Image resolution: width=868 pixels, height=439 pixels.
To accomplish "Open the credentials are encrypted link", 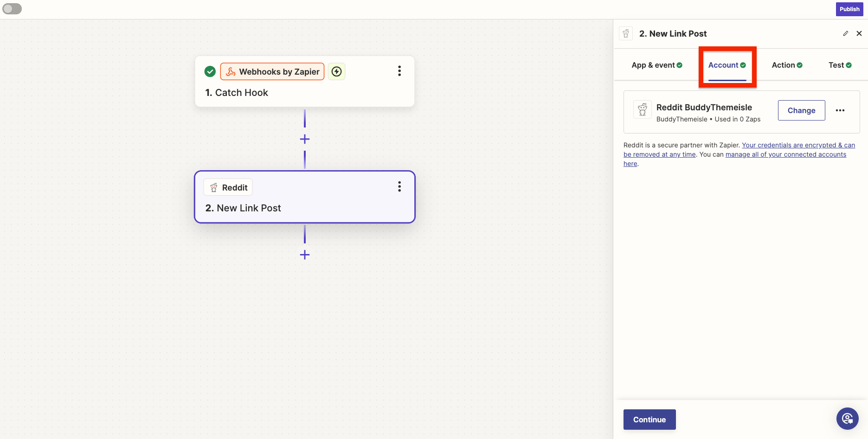I will [x=798, y=145].
